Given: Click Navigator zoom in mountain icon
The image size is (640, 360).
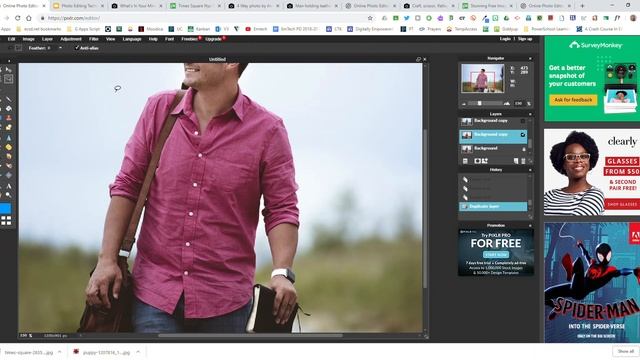Looking at the screenshot, I should (507, 104).
